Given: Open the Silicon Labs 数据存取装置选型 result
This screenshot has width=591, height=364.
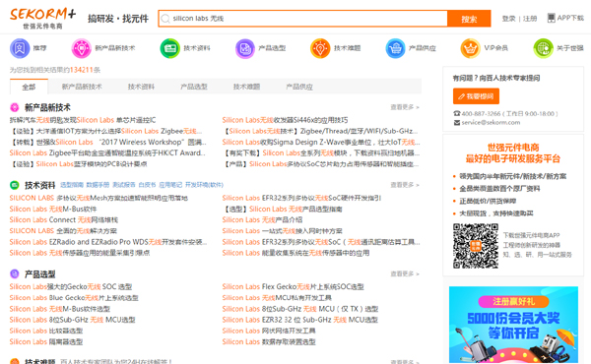Looking at the screenshot, I should (269, 341).
